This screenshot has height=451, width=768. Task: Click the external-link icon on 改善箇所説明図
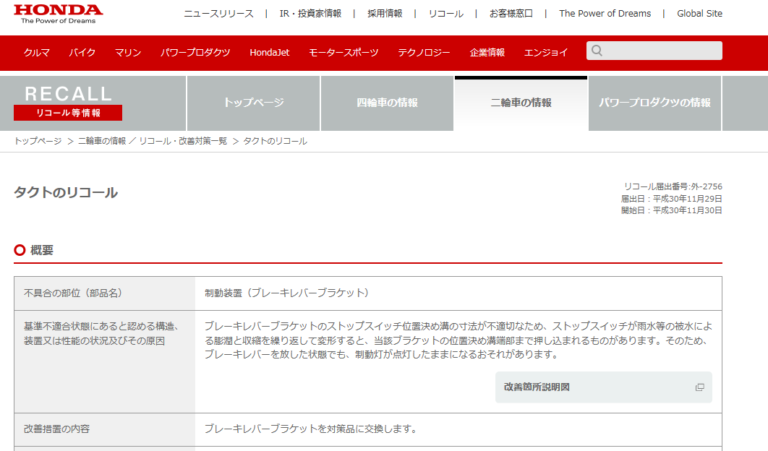(x=699, y=387)
